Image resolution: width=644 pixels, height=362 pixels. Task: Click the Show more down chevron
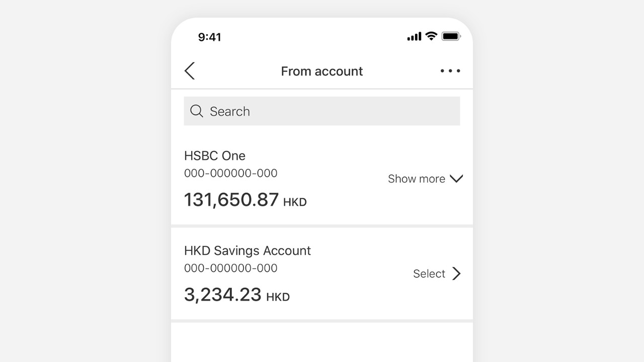coord(456,178)
